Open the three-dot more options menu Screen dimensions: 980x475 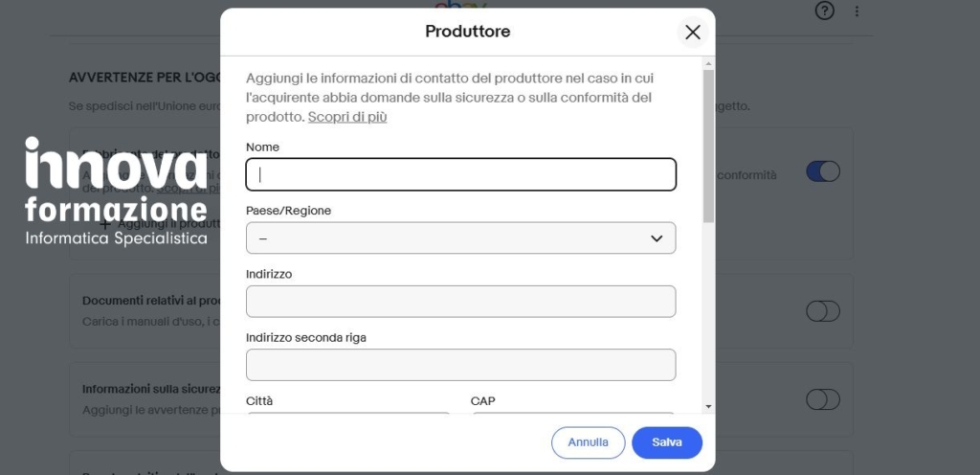point(857,11)
